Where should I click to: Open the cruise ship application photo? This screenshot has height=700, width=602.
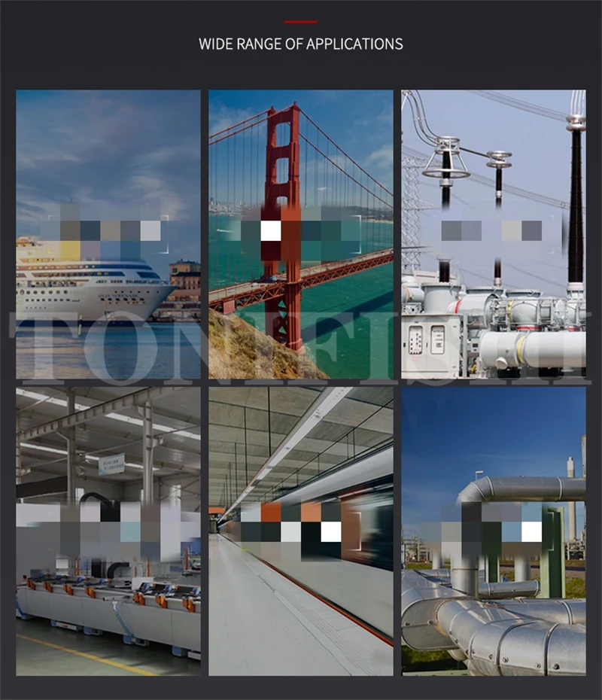tap(108, 234)
